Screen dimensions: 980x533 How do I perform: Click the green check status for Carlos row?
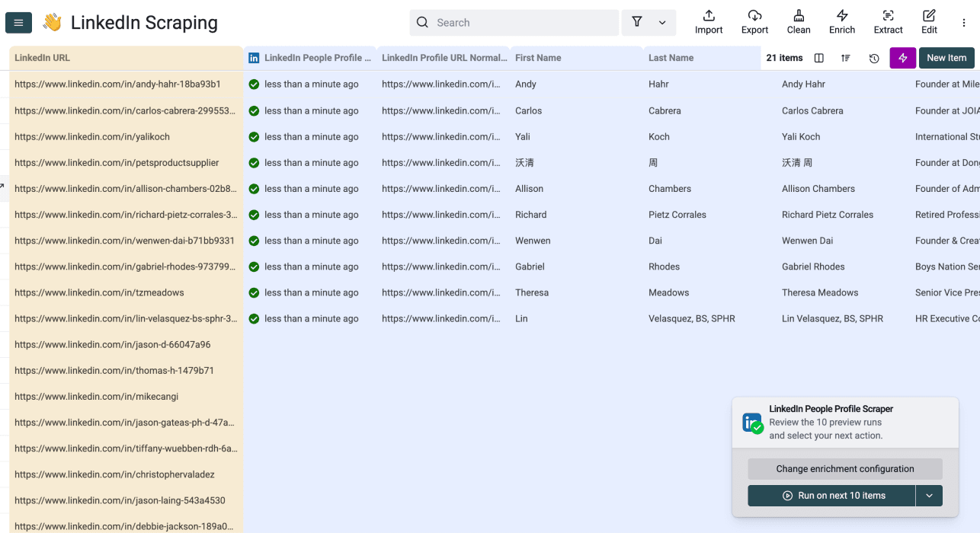coord(254,110)
